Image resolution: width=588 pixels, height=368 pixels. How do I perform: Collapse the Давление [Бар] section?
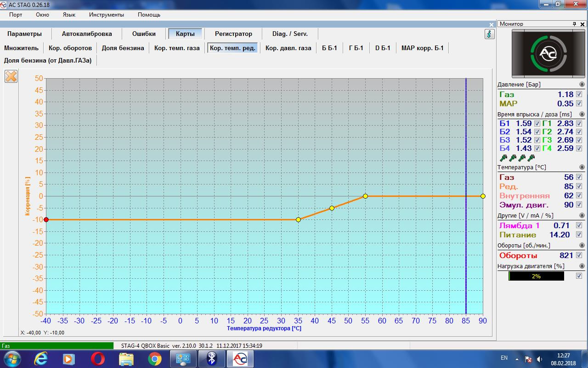[582, 85]
